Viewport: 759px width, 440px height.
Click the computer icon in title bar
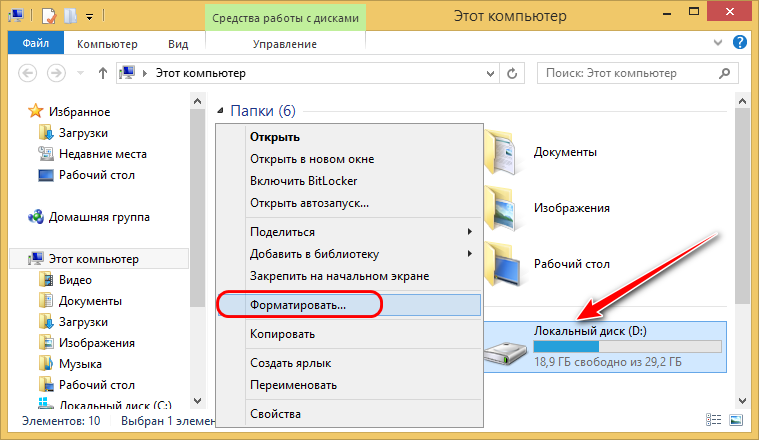[x=16, y=15]
